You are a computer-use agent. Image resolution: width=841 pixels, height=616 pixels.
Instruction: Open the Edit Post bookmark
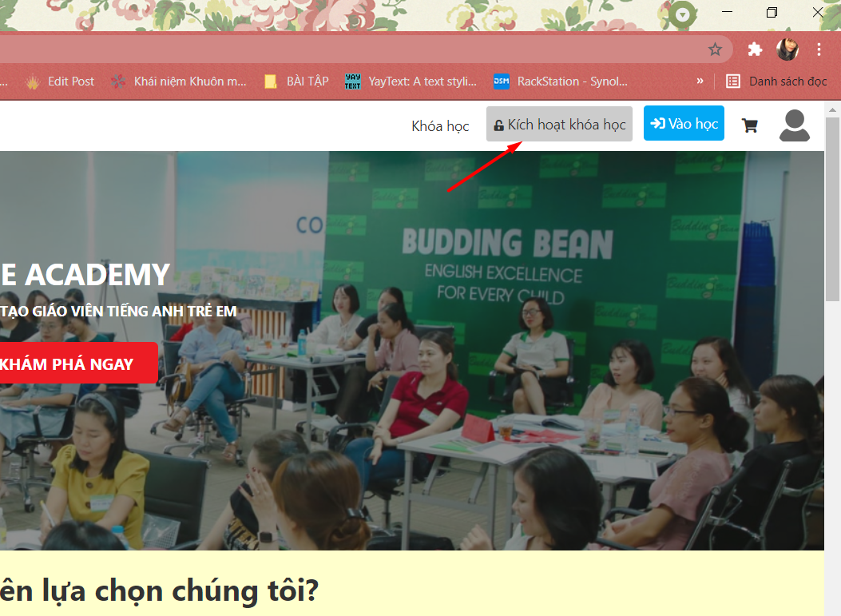pyautogui.click(x=60, y=81)
